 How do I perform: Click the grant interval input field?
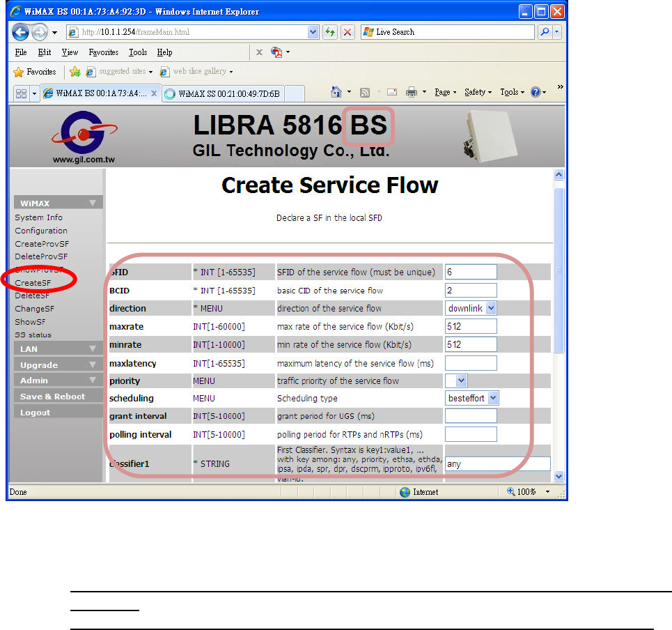point(471,416)
